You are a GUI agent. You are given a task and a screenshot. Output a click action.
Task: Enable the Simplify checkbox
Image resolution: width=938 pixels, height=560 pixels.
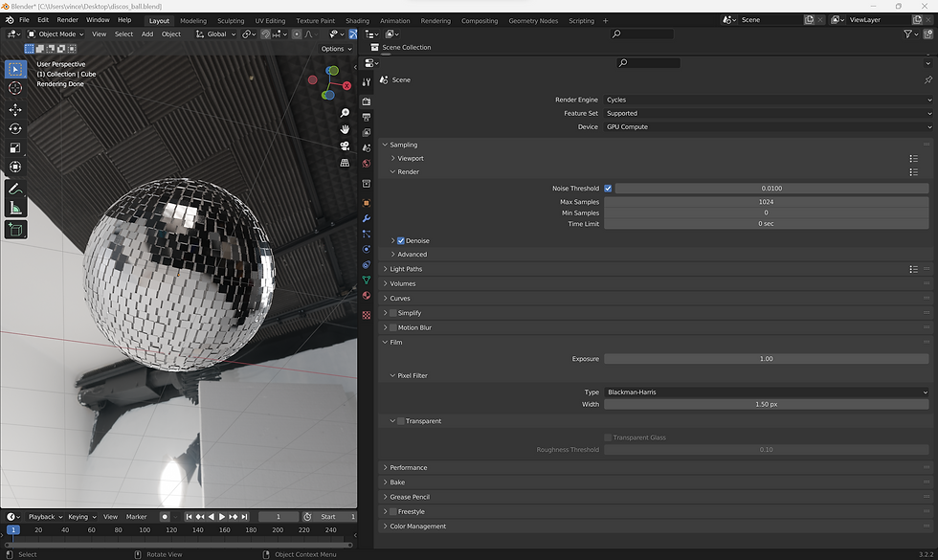coord(393,313)
